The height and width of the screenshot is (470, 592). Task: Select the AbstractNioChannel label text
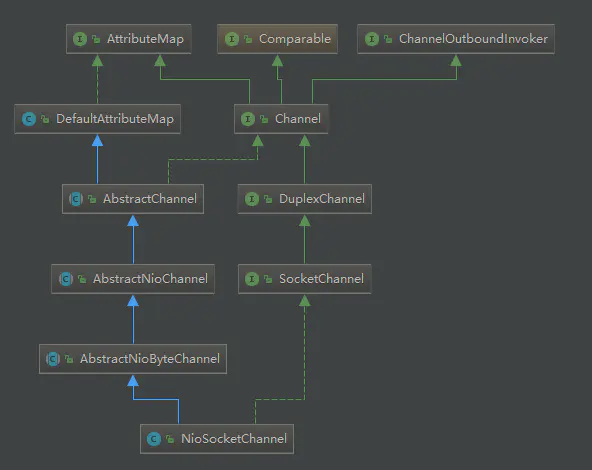[150, 279]
